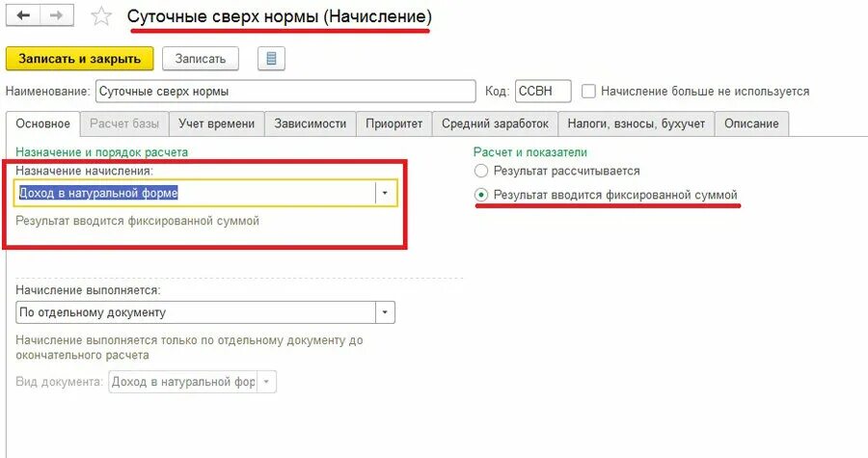Go to the 'Описание' tab
The width and height of the screenshot is (868, 458).
tap(751, 124)
